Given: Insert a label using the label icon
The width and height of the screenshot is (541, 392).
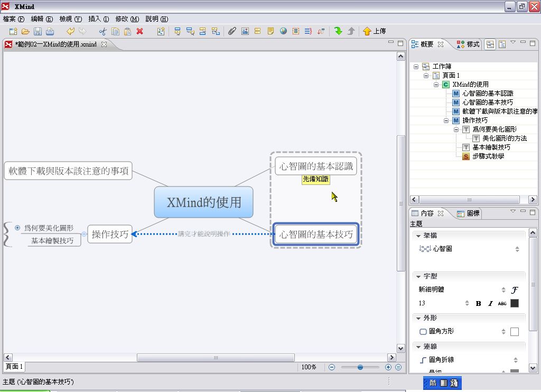Looking at the screenshot, I should [x=258, y=31].
